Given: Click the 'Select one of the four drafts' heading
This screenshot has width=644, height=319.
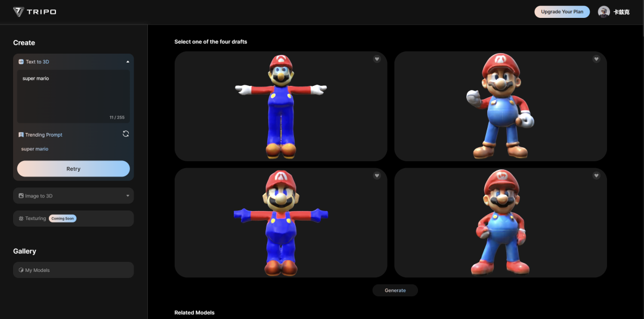Looking at the screenshot, I should [210, 42].
